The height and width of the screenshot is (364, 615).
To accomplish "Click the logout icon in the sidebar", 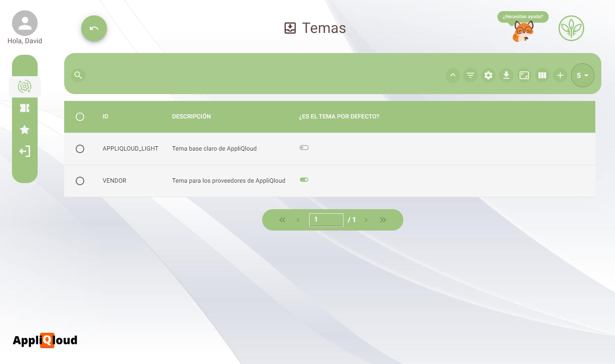I will point(25,151).
